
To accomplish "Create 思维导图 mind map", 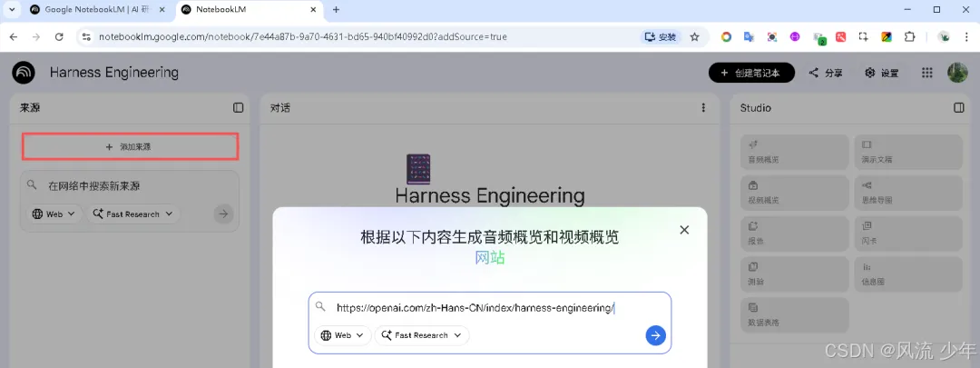I will [x=908, y=193].
